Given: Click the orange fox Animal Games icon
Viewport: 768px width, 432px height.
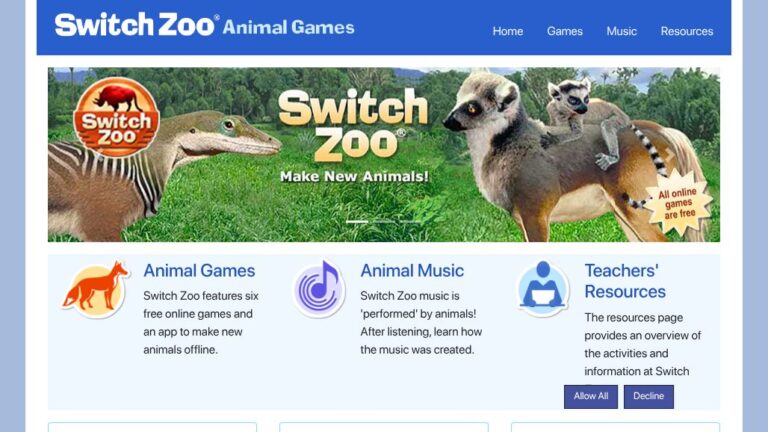Looking at the screenshot, I should click(96, 289).
